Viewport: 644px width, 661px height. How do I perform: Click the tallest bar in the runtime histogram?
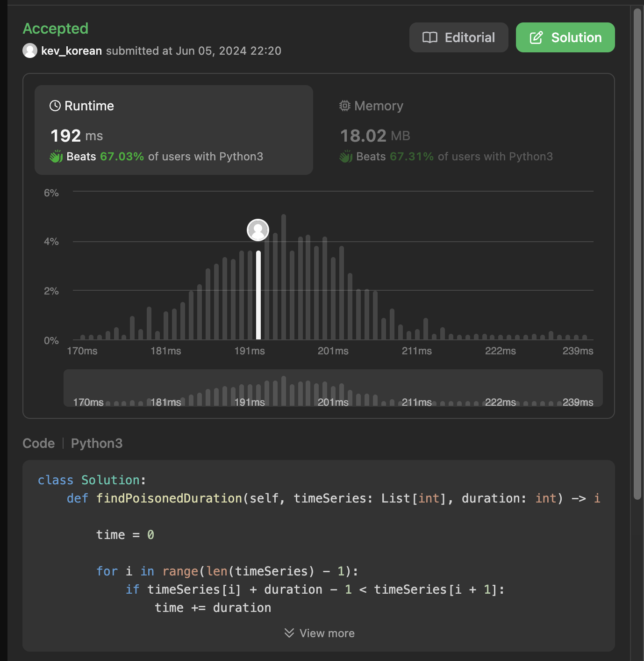pos(284,277)
